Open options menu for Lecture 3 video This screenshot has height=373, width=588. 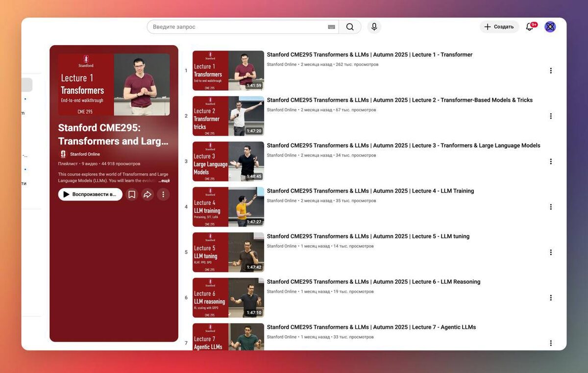click(551, 161)
